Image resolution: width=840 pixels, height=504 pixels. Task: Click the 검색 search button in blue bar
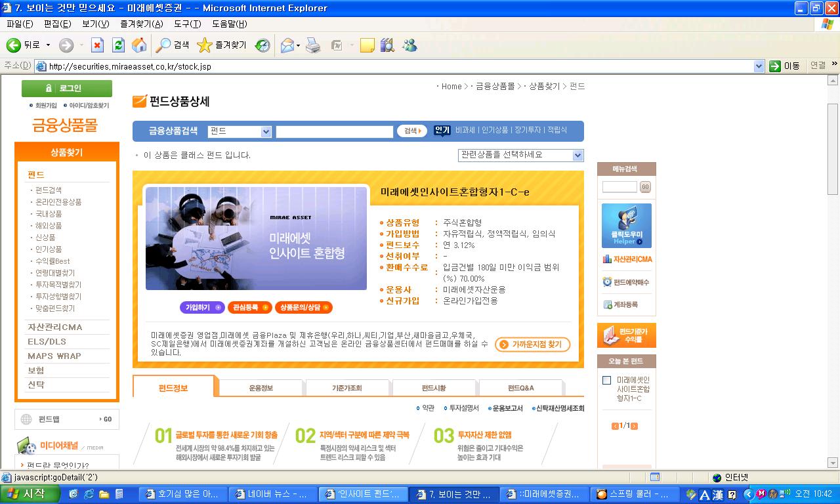pyautogui.click(x=412, y=131)
